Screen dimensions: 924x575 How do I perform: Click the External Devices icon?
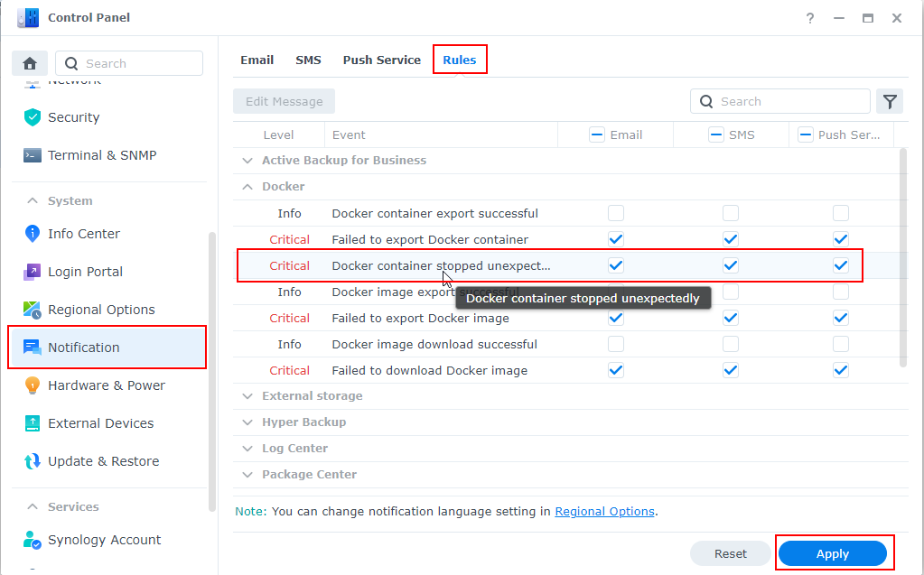(x=33, y=423)
